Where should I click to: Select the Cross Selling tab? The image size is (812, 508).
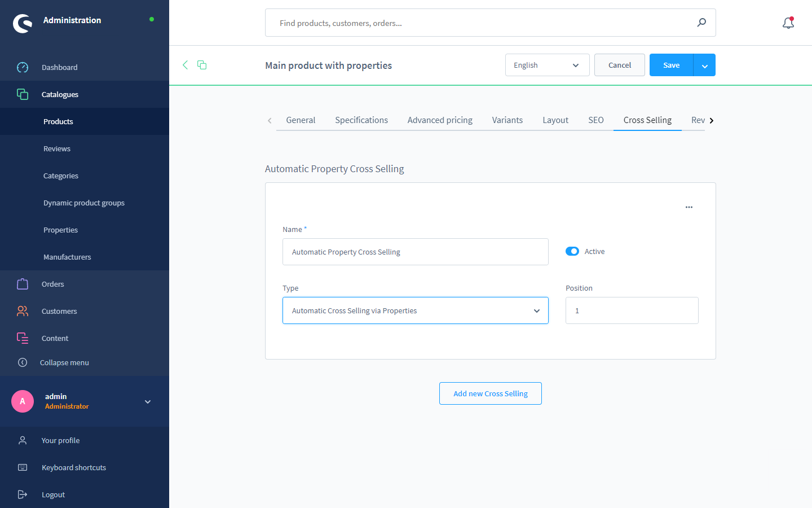tap(647, 120)
